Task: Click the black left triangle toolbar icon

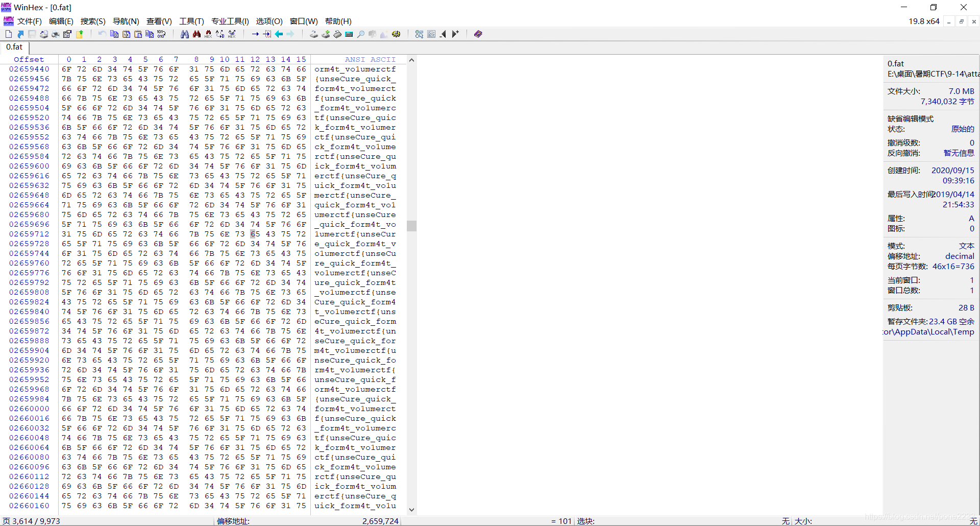Action: click(443, 34)
